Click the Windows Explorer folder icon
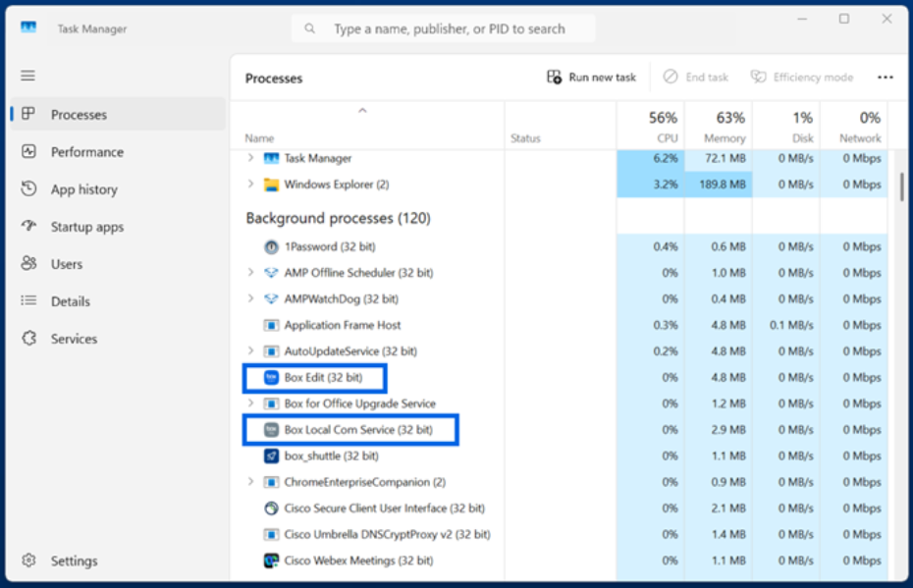This screenshot has height=588, width=913. pos(271,186)
